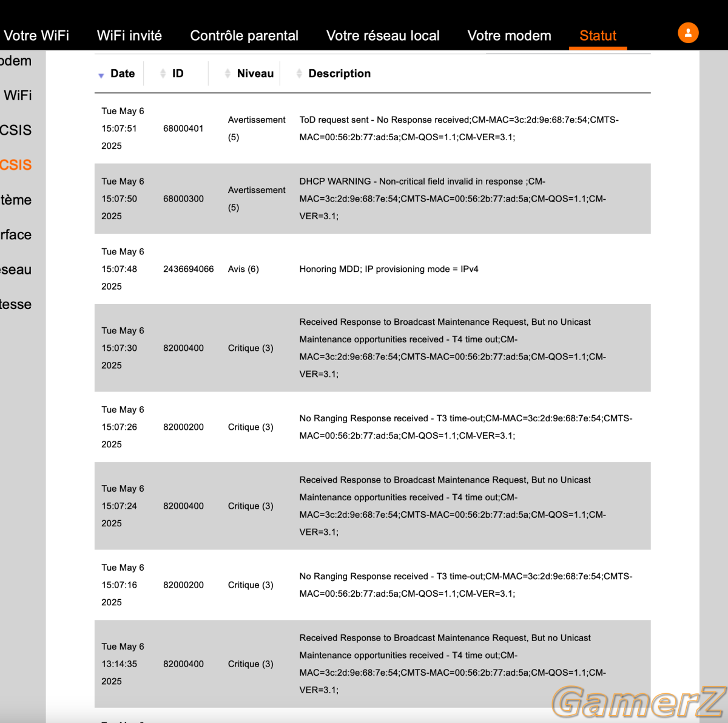Select the date cell Tue May 6 15:07:16
The width and height of the screenshot is (728, 723).
123,585
